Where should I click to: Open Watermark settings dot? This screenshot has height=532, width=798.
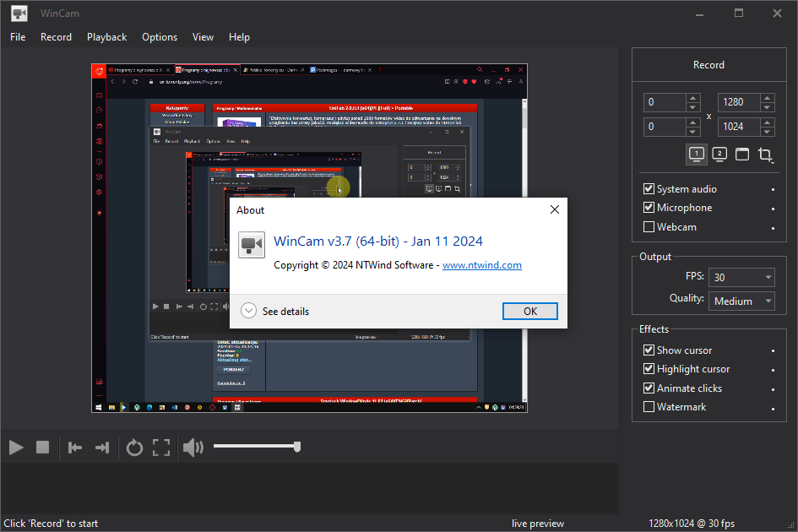click(x=773, y=409)
